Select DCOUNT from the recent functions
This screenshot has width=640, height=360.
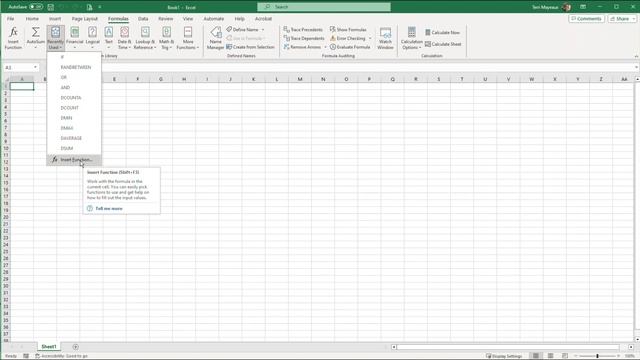click(x=74, y=108)
